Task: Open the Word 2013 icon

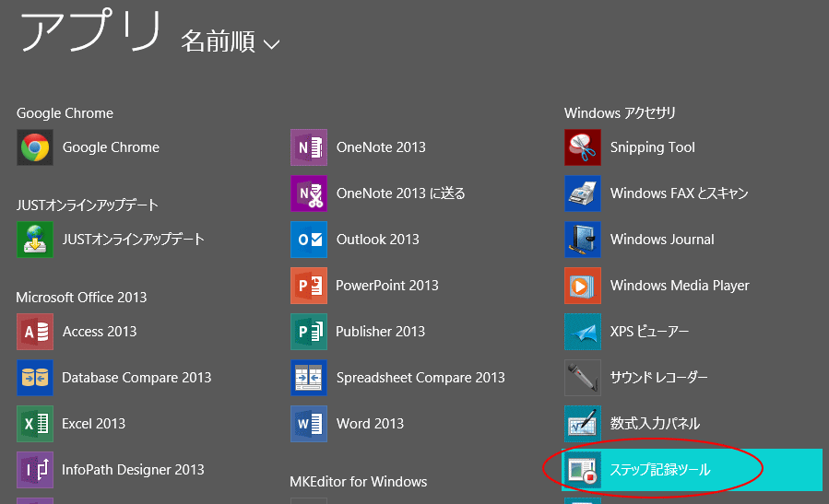Action: click(309, 424)
